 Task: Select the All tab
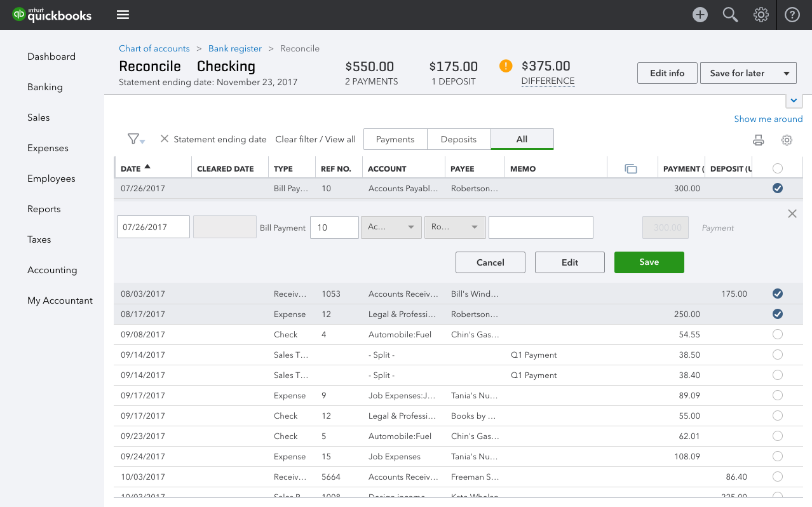[522, 139]
